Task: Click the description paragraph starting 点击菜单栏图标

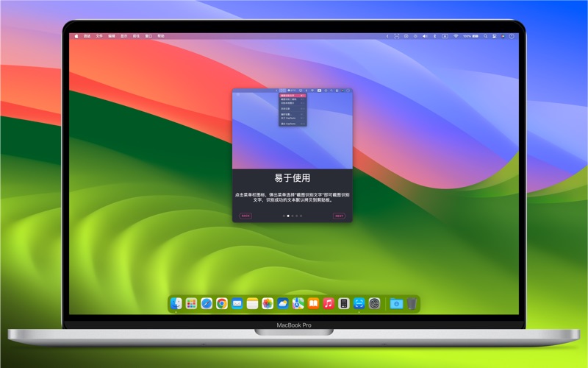Action: [293, 197]
